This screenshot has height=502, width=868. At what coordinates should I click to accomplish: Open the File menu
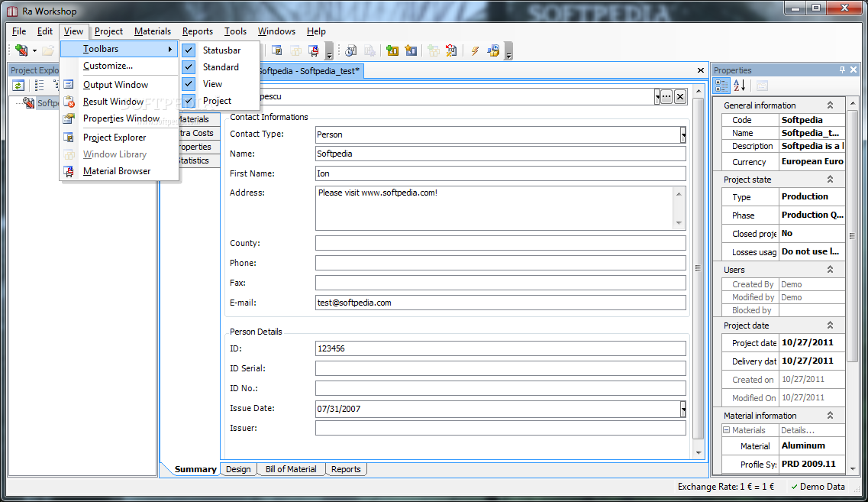point(19,31)
